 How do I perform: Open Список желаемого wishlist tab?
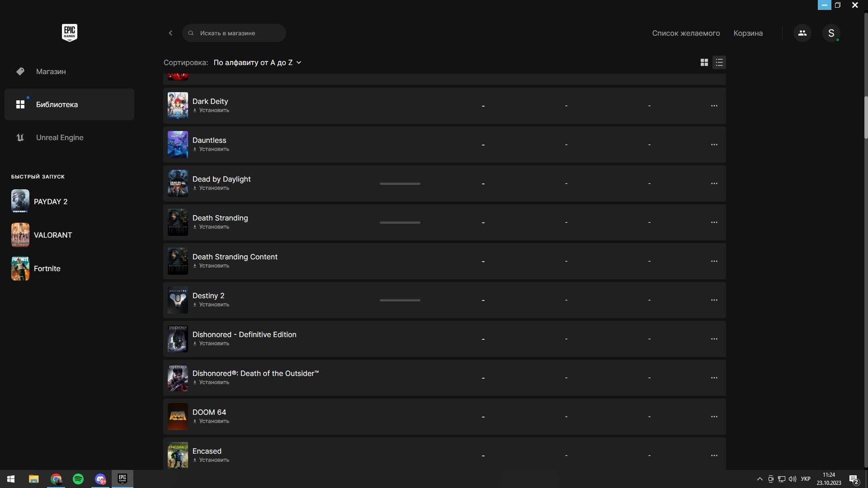(x=686, y=33)
